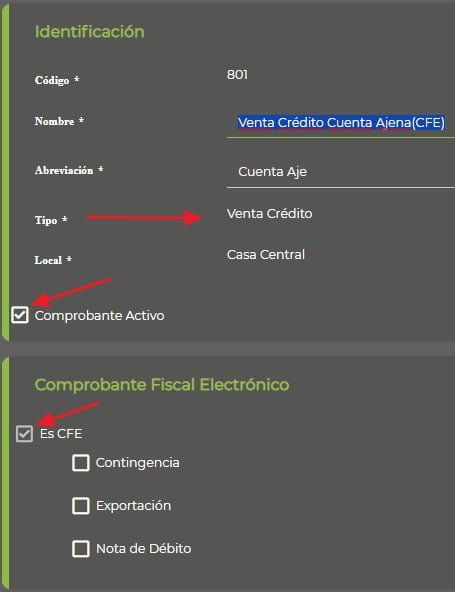Click the Comprobante Fiscal Electrónico heading
The height and width of the screenshot is (592, 455).
[x=162, y=385]
